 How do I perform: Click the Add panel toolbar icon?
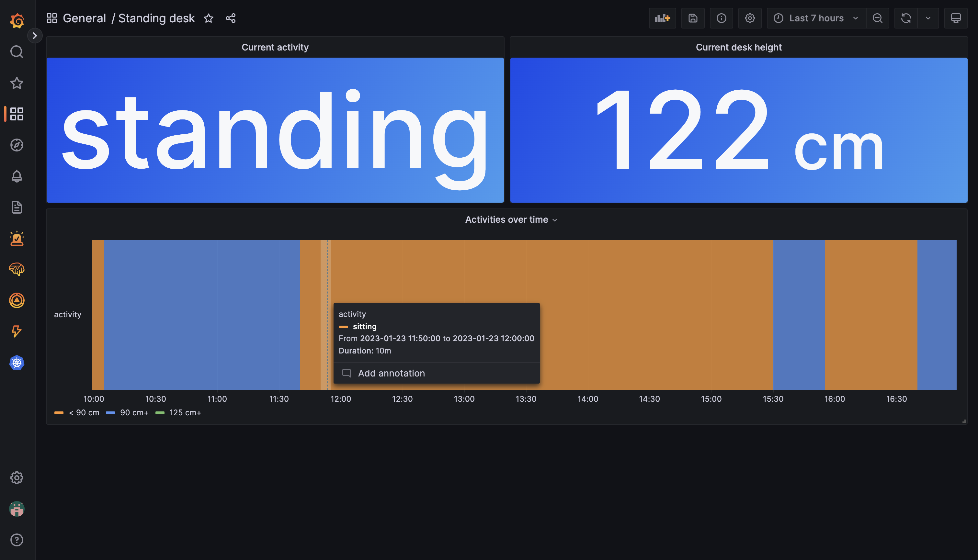pyautogui.click(x=662, y=18)
